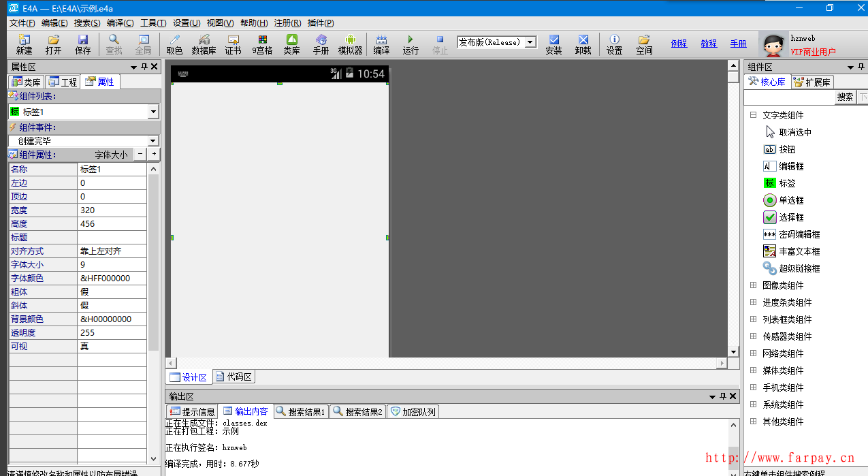868x476 pixels.
Task: Open the 9宫格 nine-grid tool
Action: click(262, 44)
